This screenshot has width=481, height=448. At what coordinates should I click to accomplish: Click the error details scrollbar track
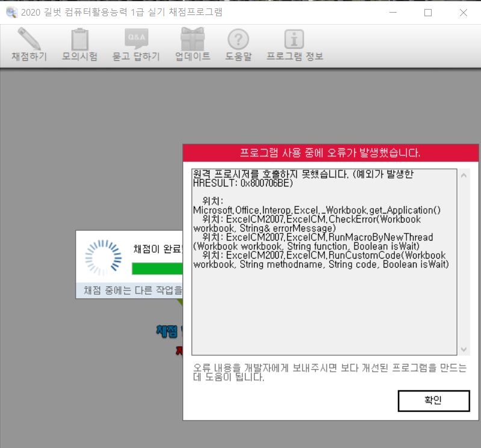coord(464,262)
